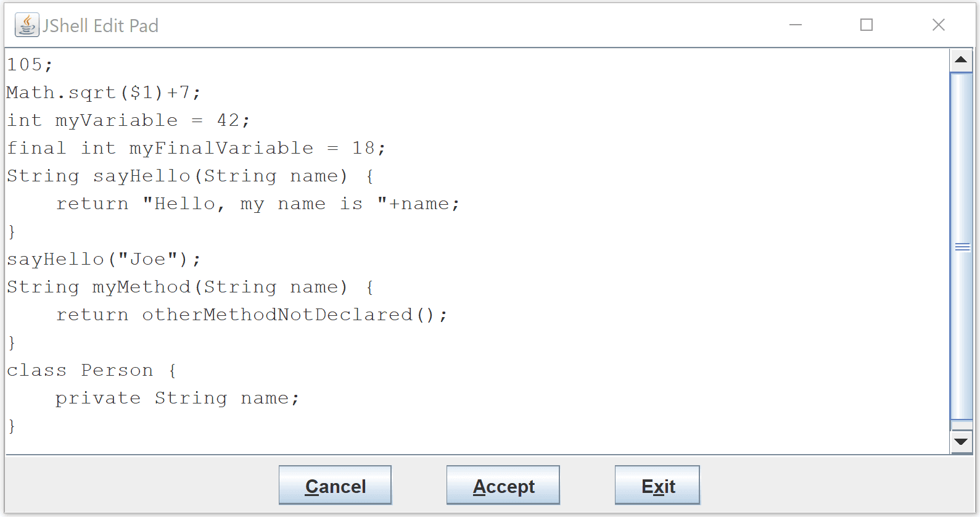The image size is (980, 517).
Task: Maximize the JShell Edit Pad window
Action: point(867,25)
